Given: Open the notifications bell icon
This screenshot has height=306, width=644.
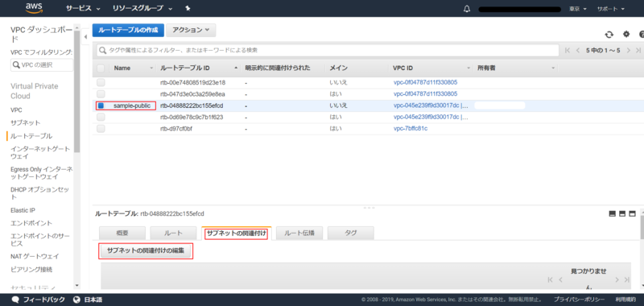Looking at the screenshot, I should pyautogui.click(x=466, y=9).
